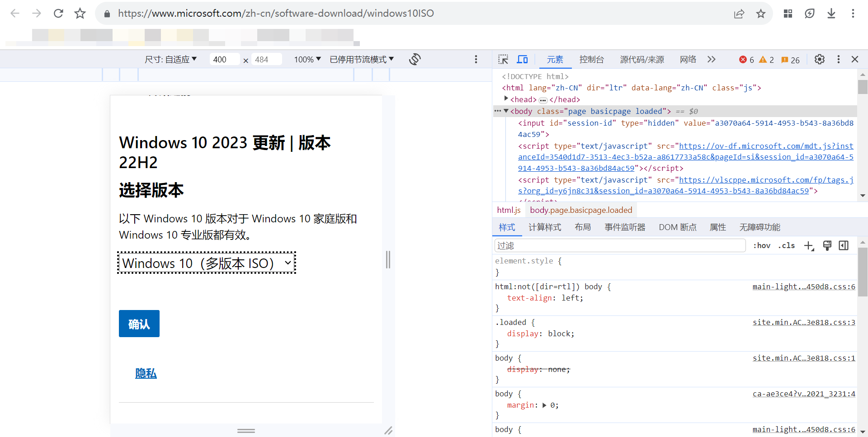The height and width of the screenshot is (437, 868).
Task: Click the three dots beside body node
Action: tap(498, 111)
